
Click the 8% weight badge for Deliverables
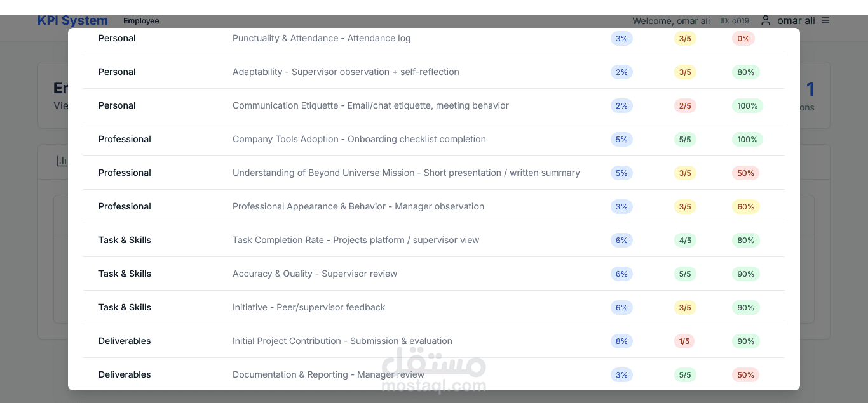pos(621,341)
